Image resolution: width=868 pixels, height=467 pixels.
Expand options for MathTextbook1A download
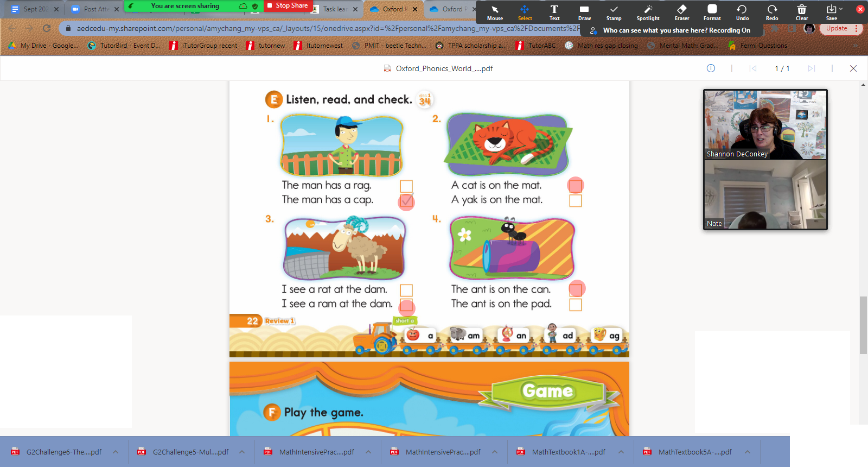point(621,452)
